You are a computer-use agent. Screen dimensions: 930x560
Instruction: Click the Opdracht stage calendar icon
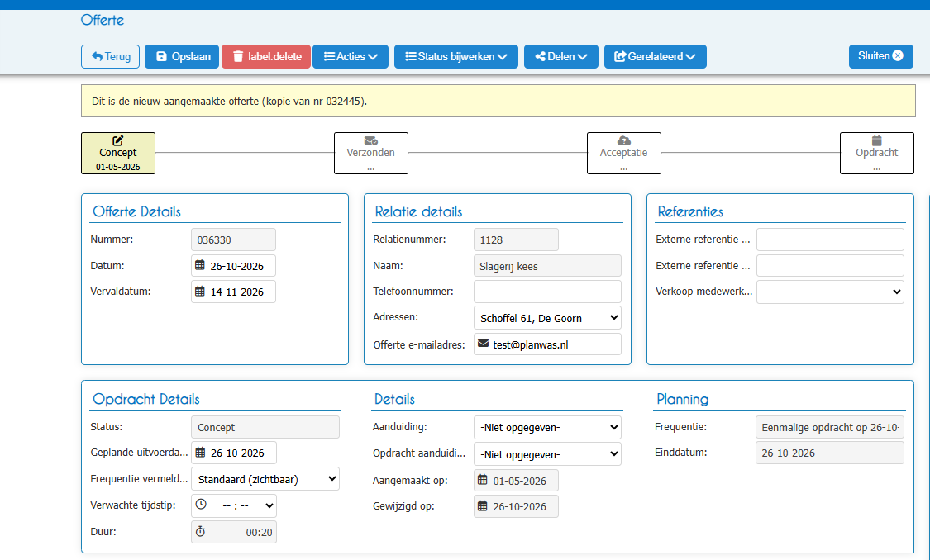876,140
